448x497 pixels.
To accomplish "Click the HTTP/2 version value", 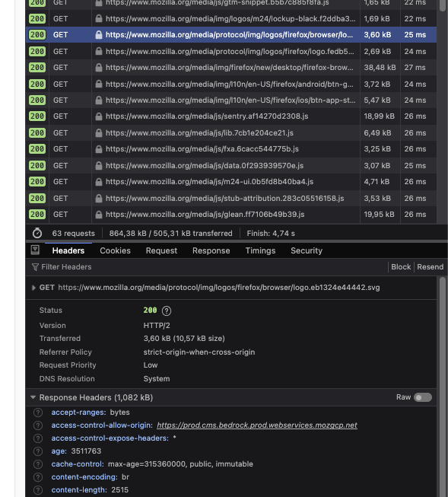I will click(157, 326).
